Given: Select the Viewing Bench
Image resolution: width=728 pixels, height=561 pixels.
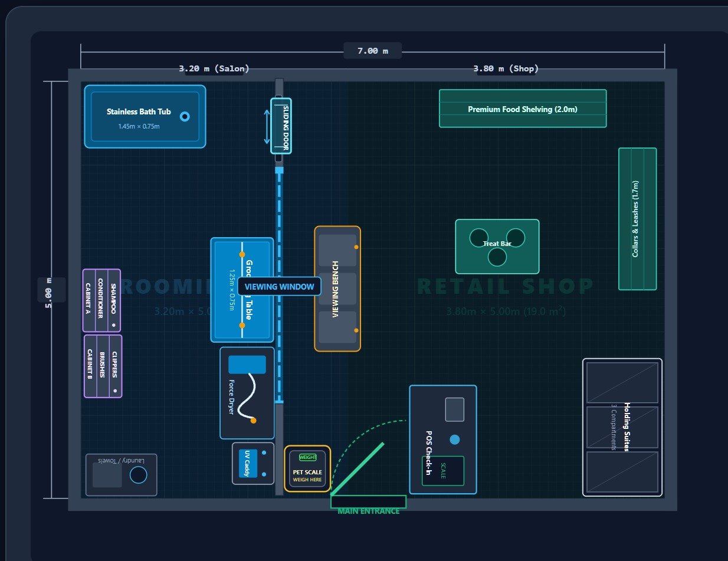Looking at the screenshot, I should [x=337, y=288].
